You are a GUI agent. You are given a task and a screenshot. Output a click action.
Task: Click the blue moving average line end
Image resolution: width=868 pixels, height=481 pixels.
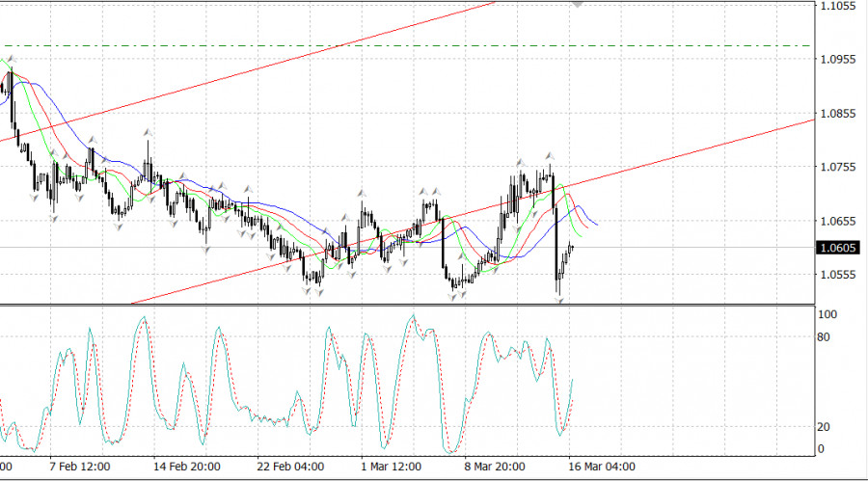click(x=595, y=224)
